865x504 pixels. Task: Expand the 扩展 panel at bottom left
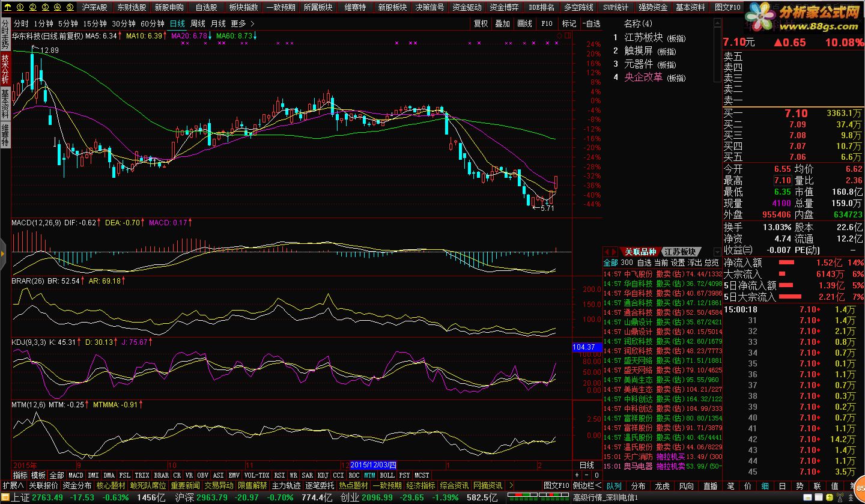click(13, 485)
